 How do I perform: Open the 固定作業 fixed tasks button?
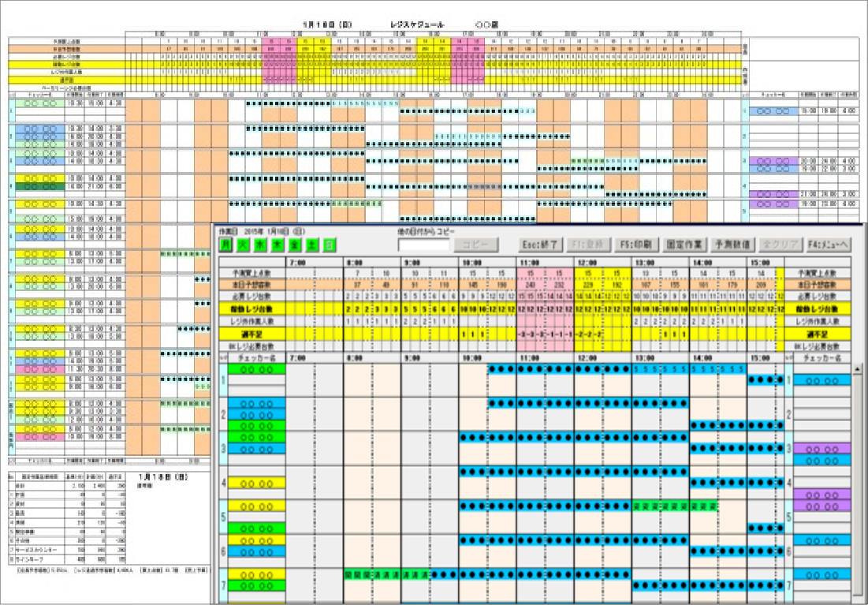pos(684,245)
